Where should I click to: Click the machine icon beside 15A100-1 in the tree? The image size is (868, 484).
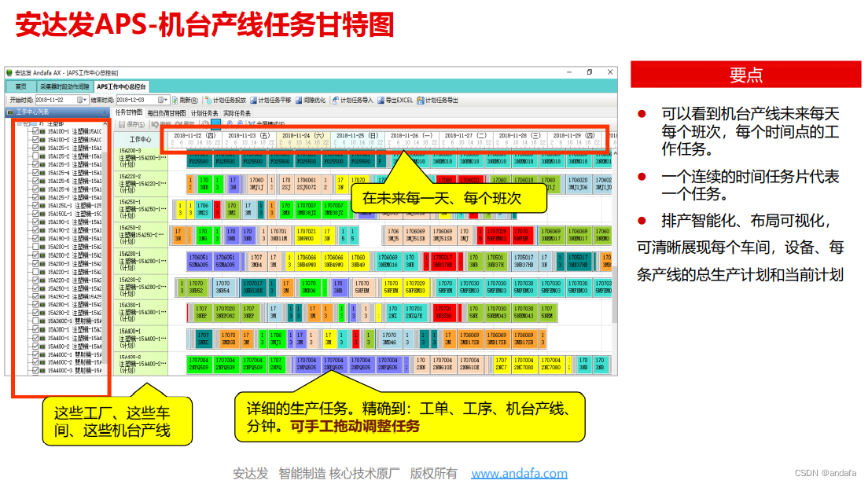pyautogui.click(x=42, y=132)
